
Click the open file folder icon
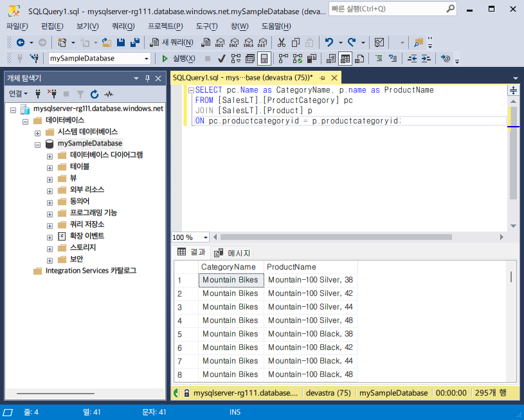click(x=107, y=42)
